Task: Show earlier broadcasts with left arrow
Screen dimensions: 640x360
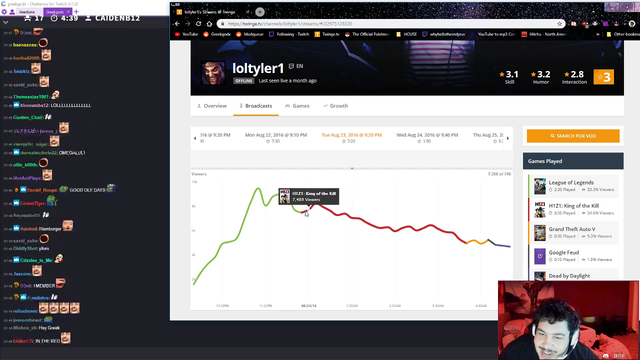Action: pyautogui.click(x=195, y=138)
